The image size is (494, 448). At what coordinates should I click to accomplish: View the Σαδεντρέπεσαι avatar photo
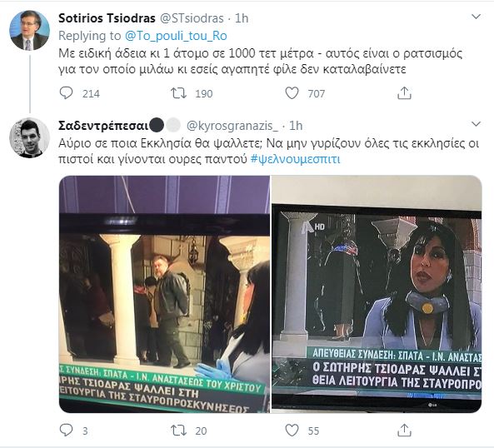(x=29, y=138)
